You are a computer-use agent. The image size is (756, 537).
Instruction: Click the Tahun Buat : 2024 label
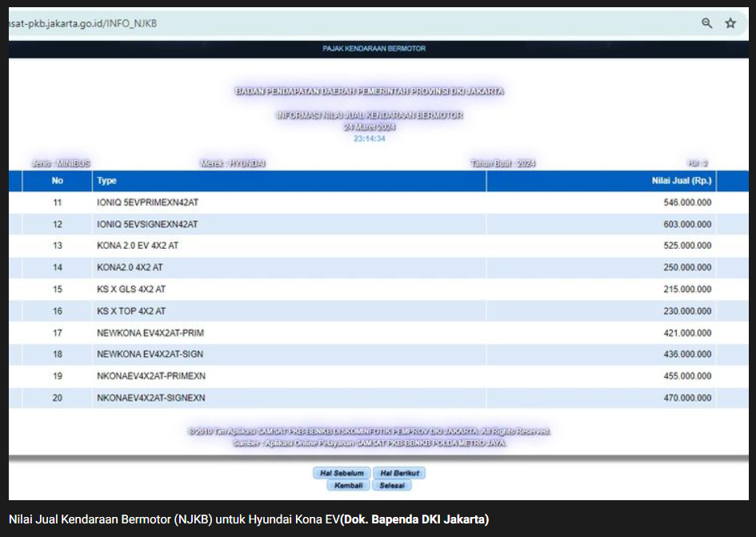point(503,163)
